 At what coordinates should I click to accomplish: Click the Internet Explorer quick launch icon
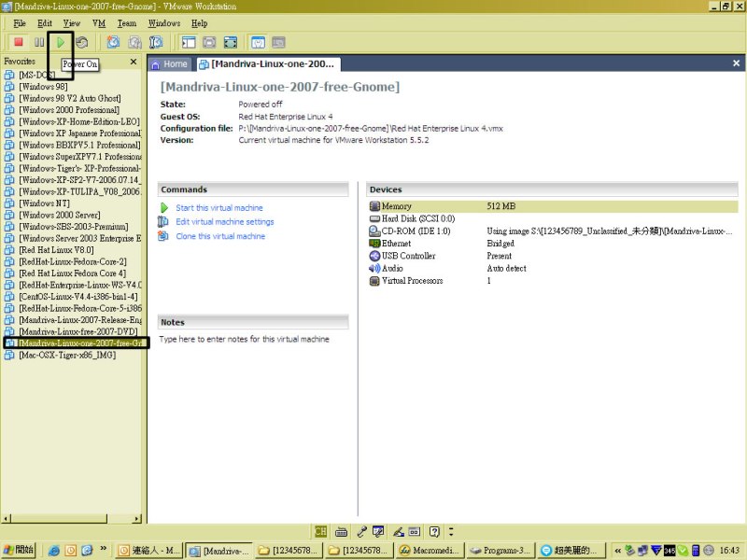(x=54, y=551)
